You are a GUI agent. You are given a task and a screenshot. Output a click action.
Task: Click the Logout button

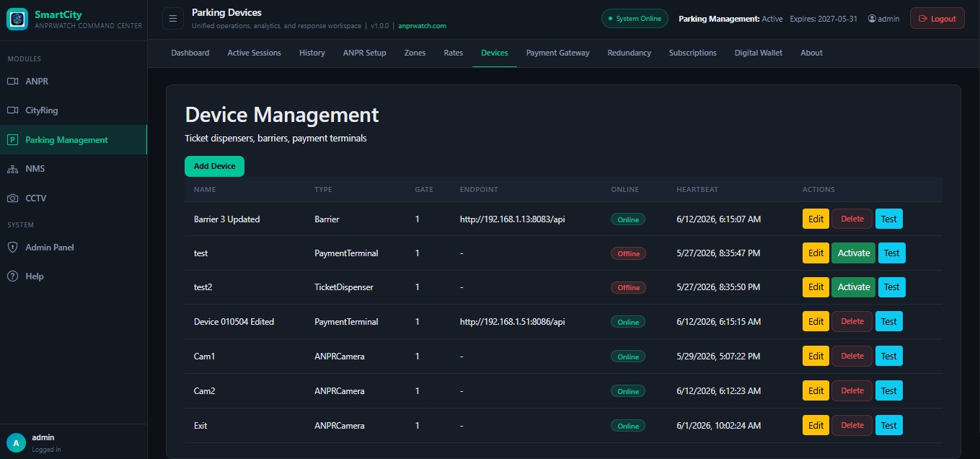click(937, 19)
